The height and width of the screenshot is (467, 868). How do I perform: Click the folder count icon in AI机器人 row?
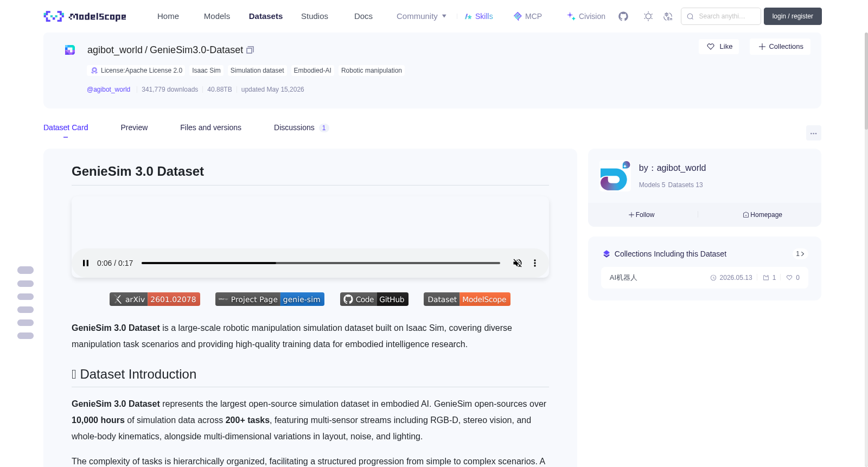click(x=766, y=278)
